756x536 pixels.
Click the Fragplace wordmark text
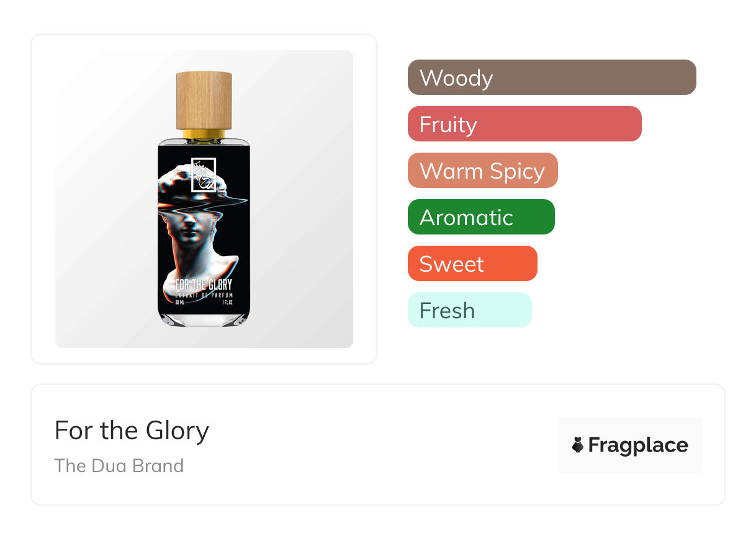(638, 445)
